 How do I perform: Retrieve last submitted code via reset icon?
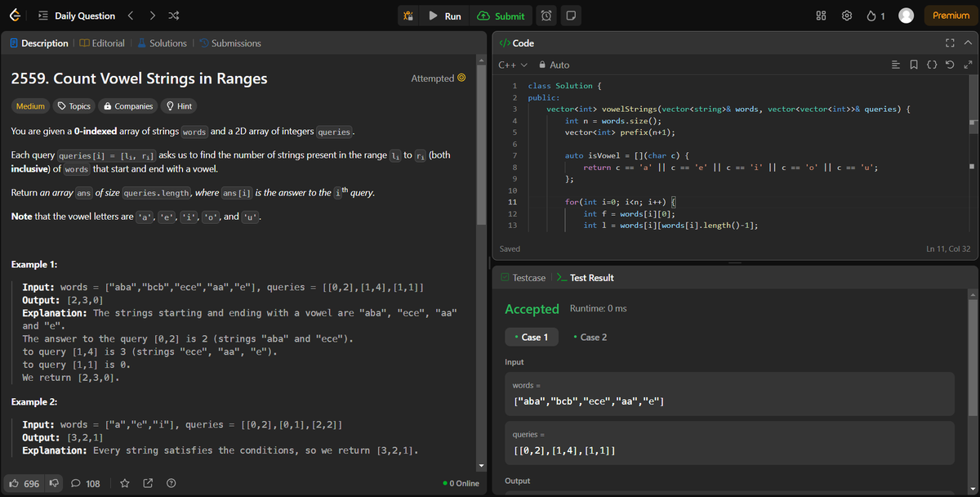pyautogui.click(x=948, y=65)
